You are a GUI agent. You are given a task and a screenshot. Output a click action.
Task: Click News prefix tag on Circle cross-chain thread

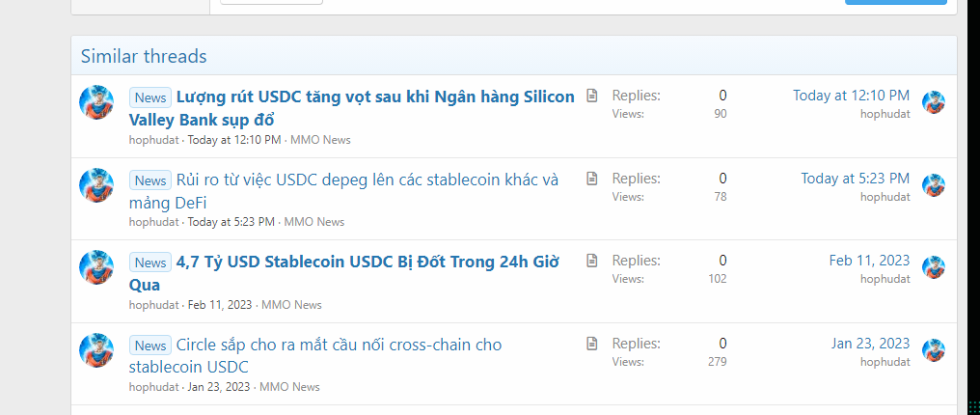(150, 346)
